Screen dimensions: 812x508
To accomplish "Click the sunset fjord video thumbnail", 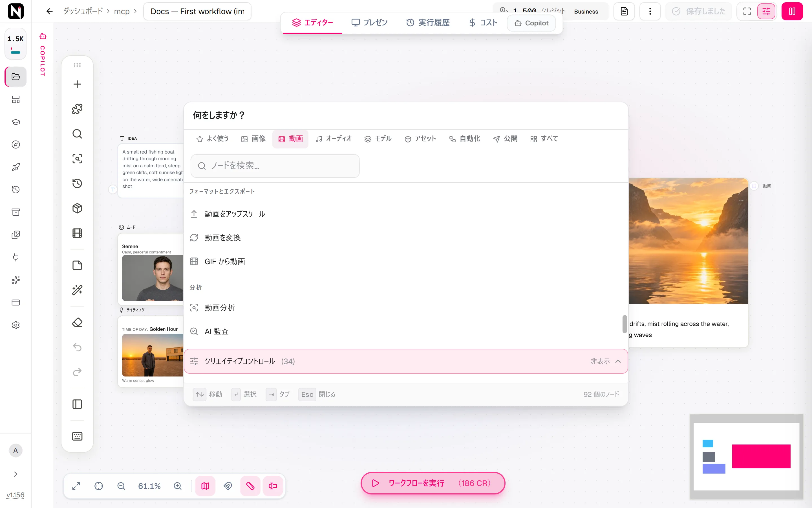I will [x=688, y=241].
